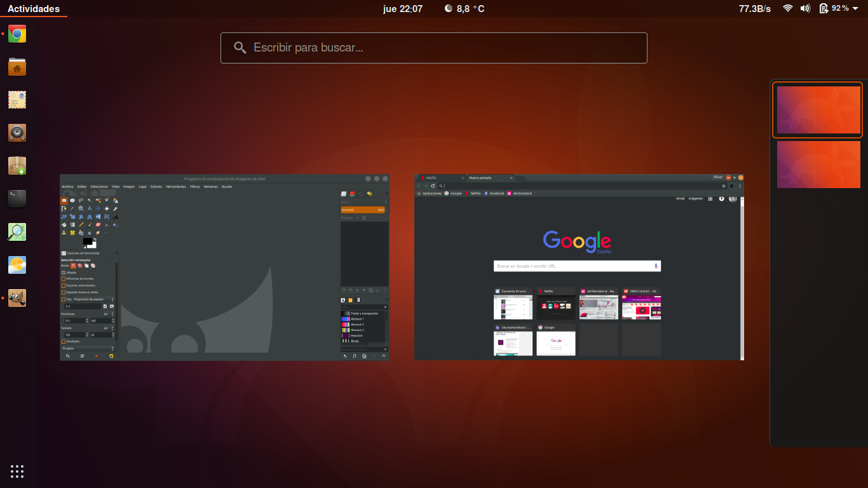Screen dimensions: 868x488
Task: Open Tamaño px units dropdown
Action: coord(109,328)
